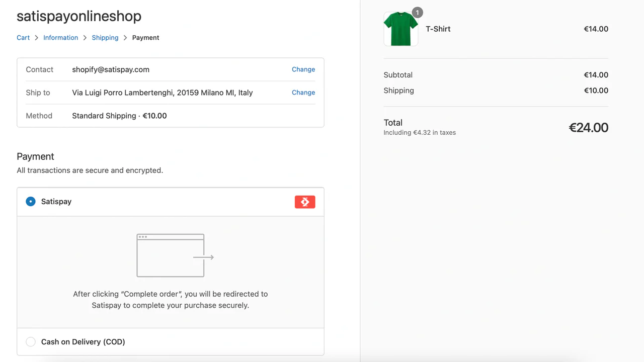Click the browser redirect illustration icon
The image size is (644, 362).
click(176, 255)
